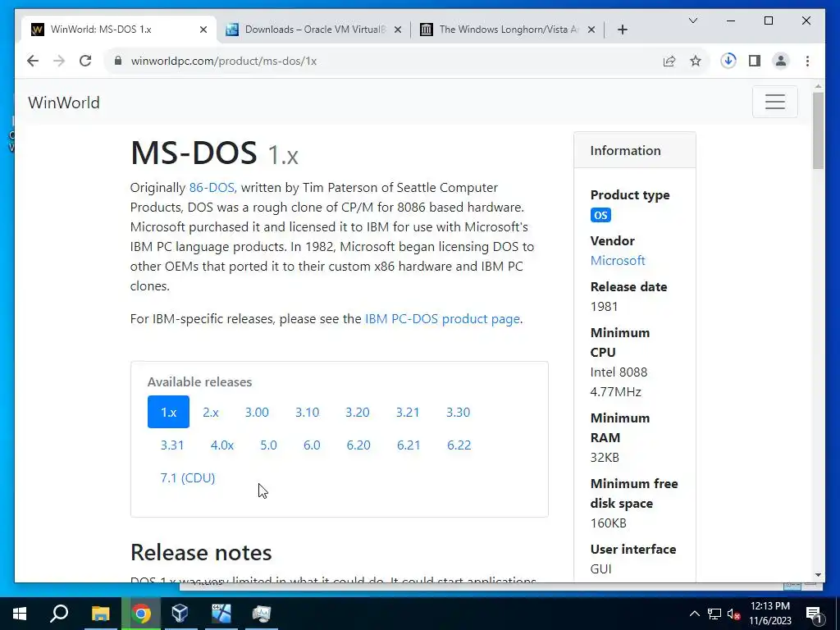Select release 6.20

[x=358, y=445]
